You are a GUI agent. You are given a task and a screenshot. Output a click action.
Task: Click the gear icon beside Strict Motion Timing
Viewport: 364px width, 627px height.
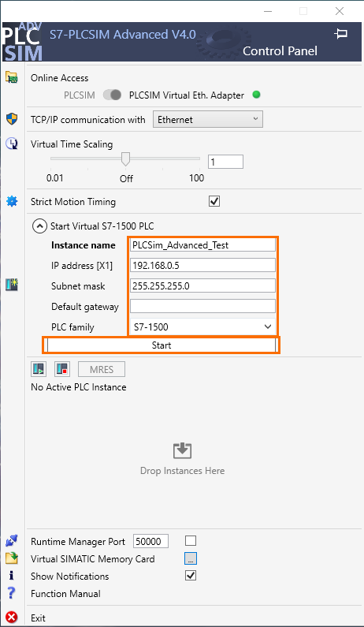pyautogui.click(x=12, y=202)
